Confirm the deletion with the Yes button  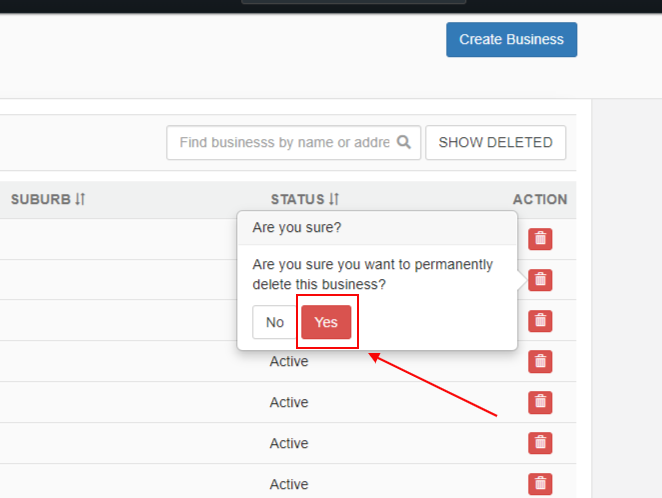[x=326, y=322]
